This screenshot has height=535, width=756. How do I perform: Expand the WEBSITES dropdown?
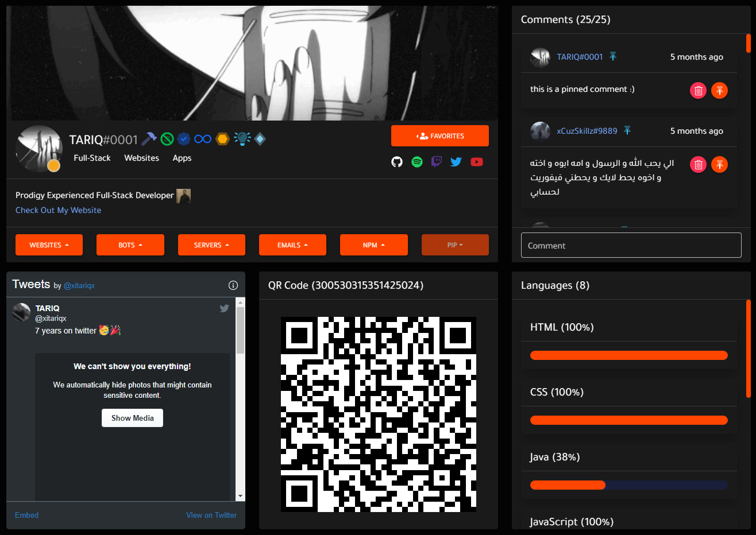[x=49, y=245]
